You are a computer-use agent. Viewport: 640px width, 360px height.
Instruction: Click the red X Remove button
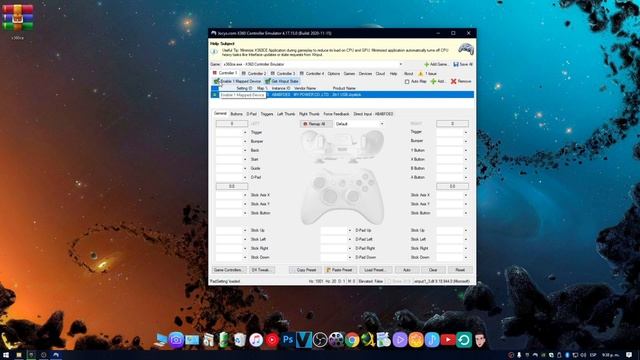click(x=461, y=81)
